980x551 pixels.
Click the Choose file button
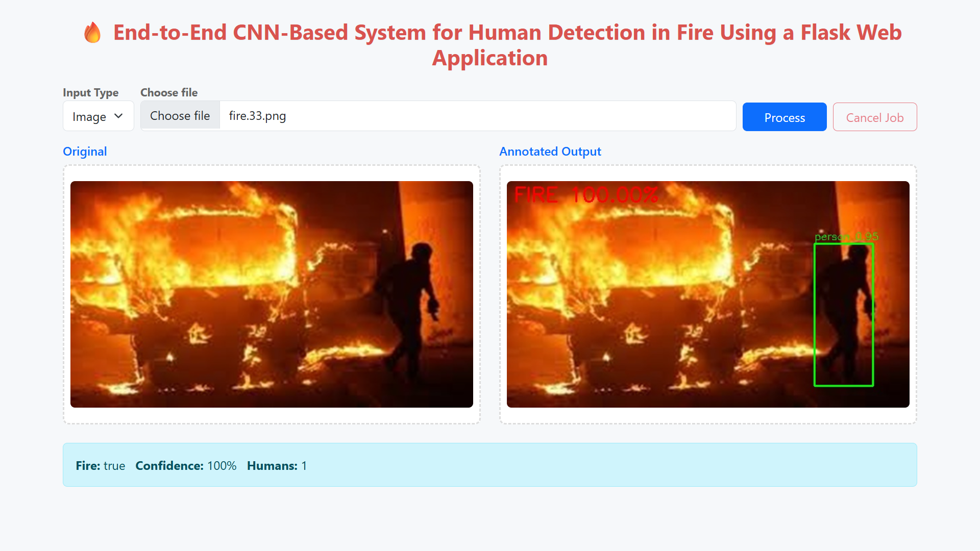[180, 116]
